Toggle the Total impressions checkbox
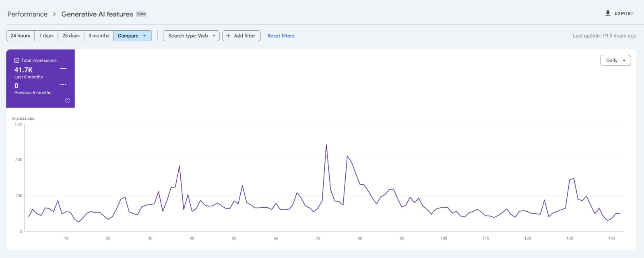Image resolution: width=644 pixels, height=258 pixels. pyautogui.click(x=17, y=60)
